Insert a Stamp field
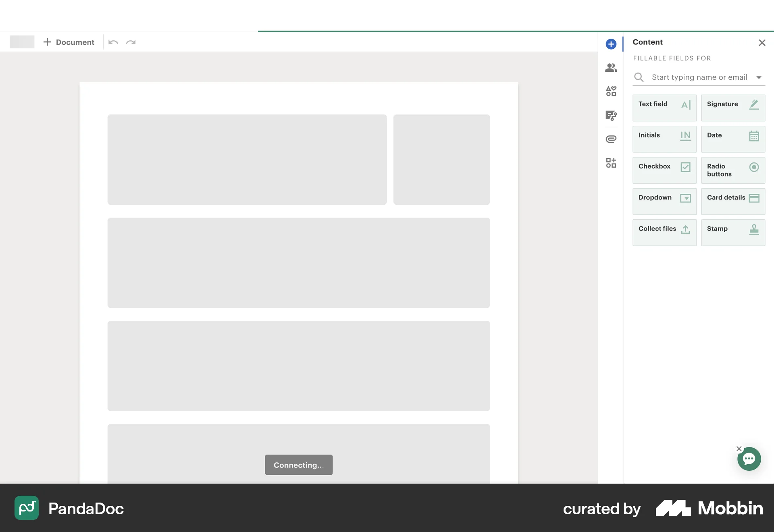Viewport: 774px width, 532px height. pyautogui.click(x=732, y=233)
